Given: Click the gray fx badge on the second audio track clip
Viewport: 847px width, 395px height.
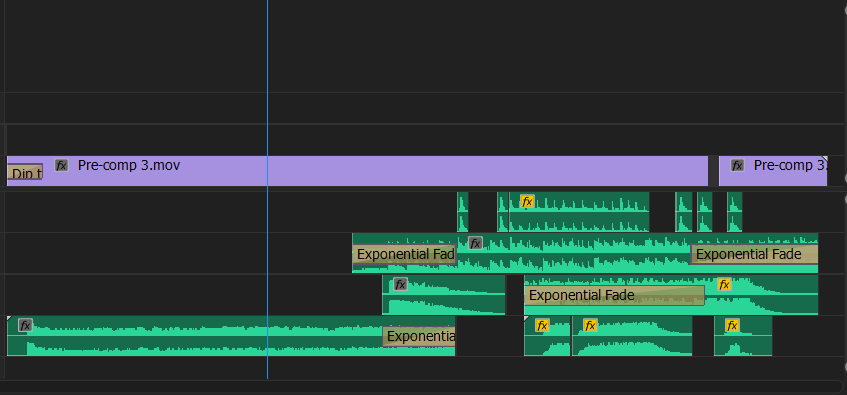Looking at the screenshot, I should tap(475, 243).
